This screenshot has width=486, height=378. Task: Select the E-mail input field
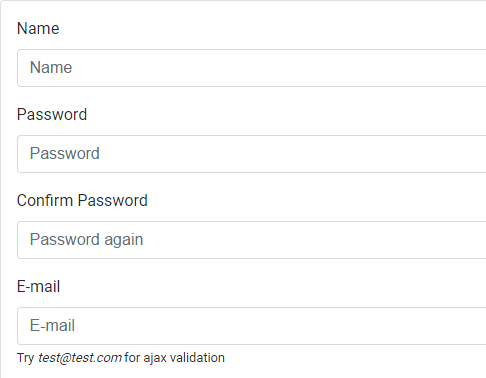pos(252,326)
